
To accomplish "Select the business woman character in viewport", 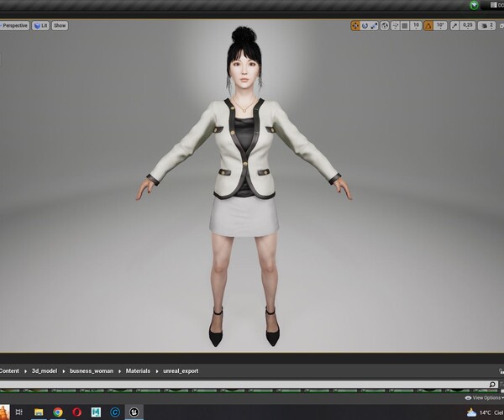I will click(244, 186).
